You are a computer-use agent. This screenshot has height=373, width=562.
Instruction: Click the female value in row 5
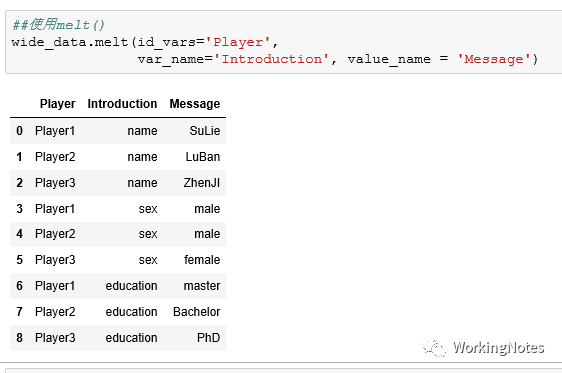coord(202,260)
